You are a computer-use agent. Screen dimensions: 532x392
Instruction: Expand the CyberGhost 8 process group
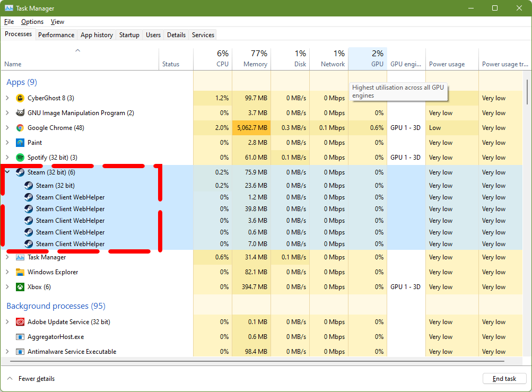[x=7, y=98]
